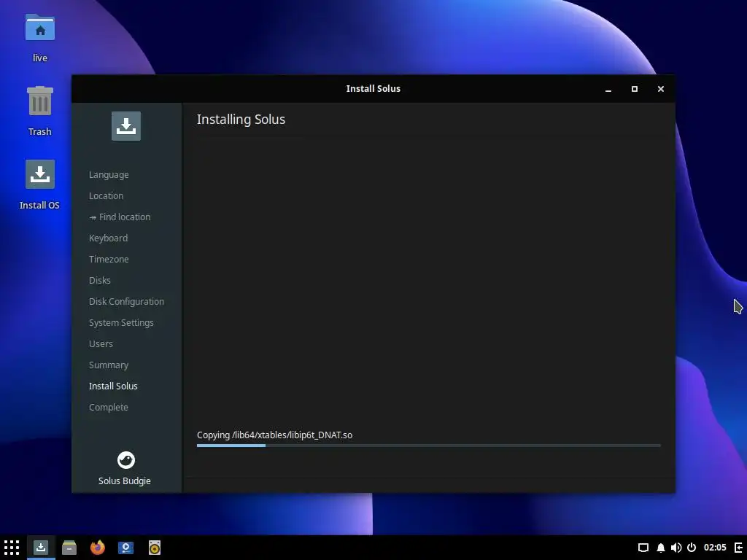Minimize the Install Solus window
The width and height of the screenshot is (747, 560).
point(608,89)
